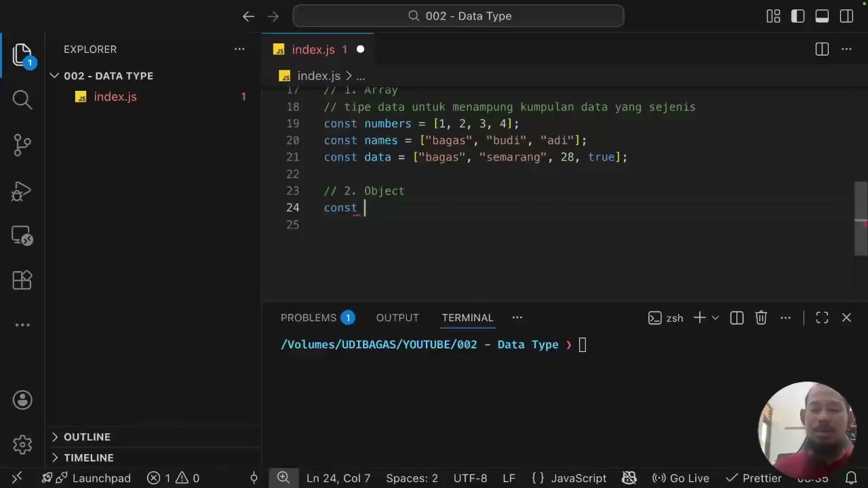Click the line 19 const numbers code
The width and height of the screenshot is (868, 488).
click(x=421, y=123)
